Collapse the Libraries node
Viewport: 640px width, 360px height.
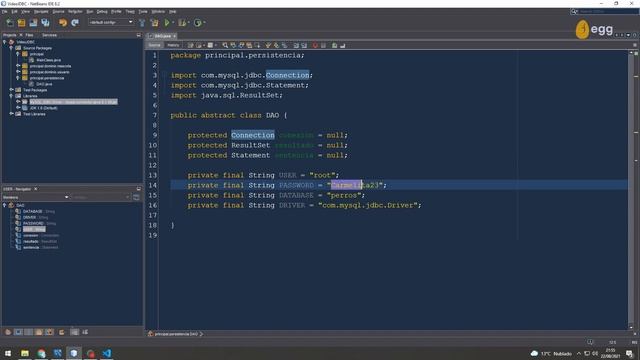11,96
